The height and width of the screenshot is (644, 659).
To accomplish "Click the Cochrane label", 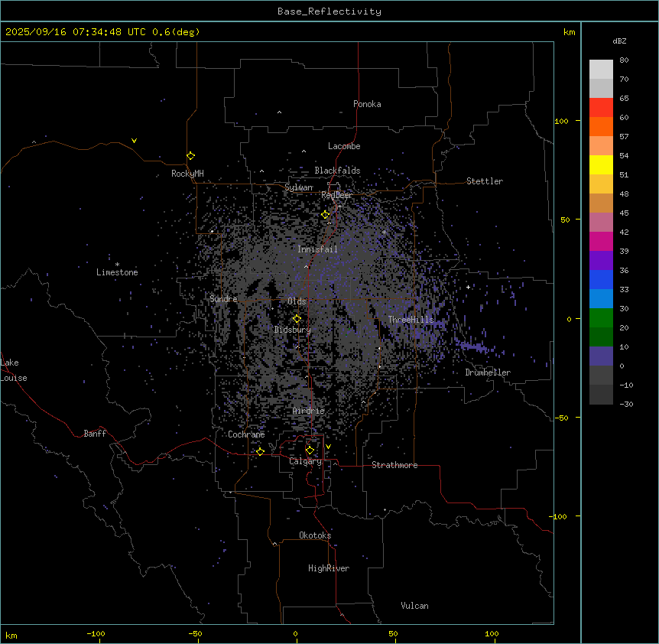I will (246, 434).
